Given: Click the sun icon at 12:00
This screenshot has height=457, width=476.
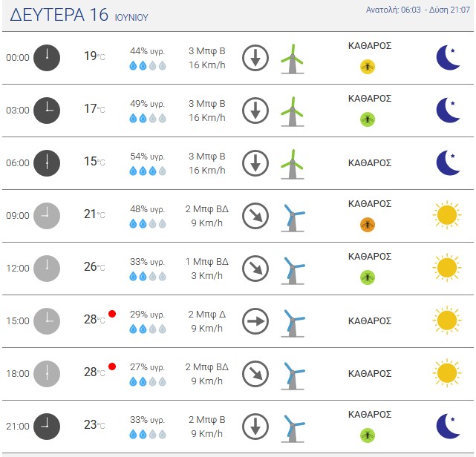Looking at the screenshot, I should [447, 268].
